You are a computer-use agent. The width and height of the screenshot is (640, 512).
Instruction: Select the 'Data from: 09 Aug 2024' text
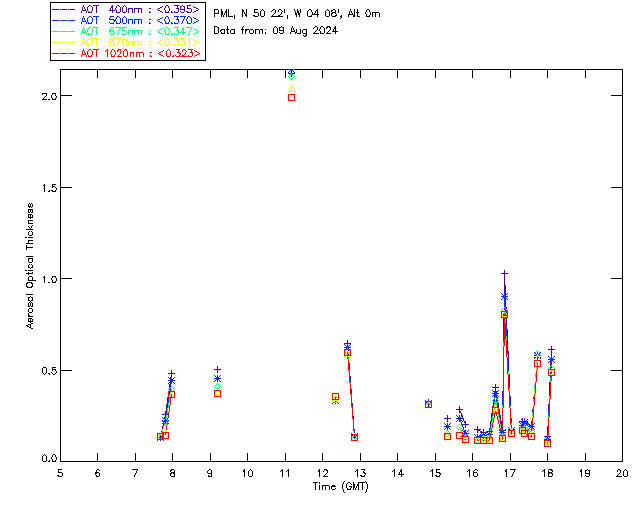tap(276, 31)
